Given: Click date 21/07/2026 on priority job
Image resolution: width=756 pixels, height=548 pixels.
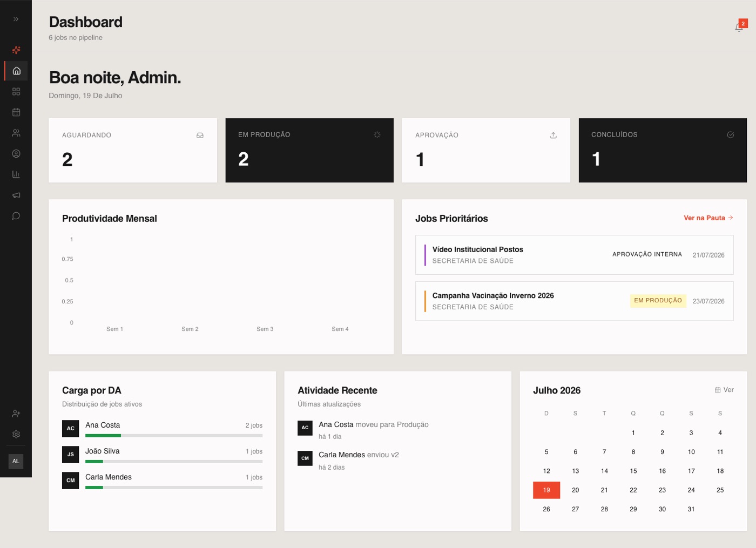Looking at the screenshot, I should (708, 255).
